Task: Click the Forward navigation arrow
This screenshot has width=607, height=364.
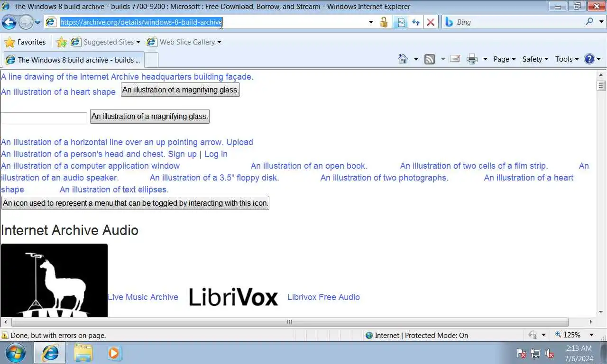Action: coord(26,22)
